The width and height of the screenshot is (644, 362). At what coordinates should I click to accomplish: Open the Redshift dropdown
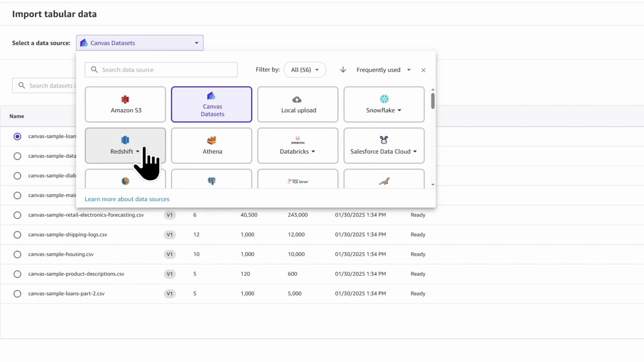pos(138,151)
